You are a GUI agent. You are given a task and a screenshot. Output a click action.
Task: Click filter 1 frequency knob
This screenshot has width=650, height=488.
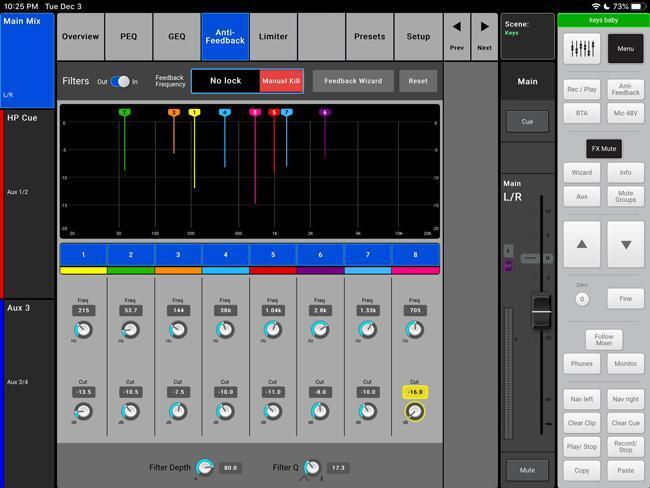click(83, 330)
